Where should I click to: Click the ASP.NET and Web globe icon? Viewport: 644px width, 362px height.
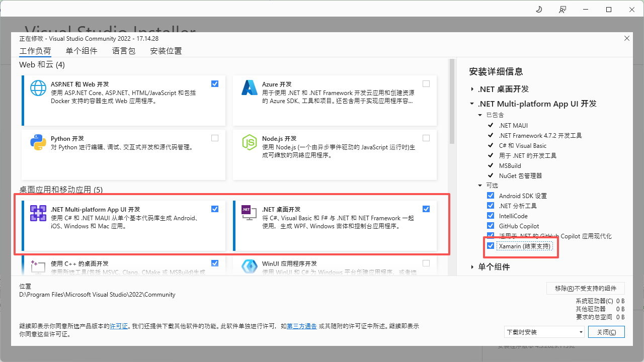pos(38,88)
